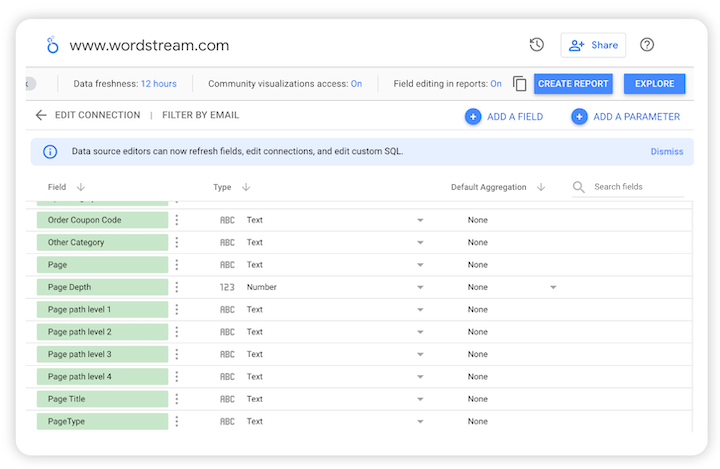The height and width of the screenshot is (469, 720).
Task: Click the Create Report button
Action: 573,84
